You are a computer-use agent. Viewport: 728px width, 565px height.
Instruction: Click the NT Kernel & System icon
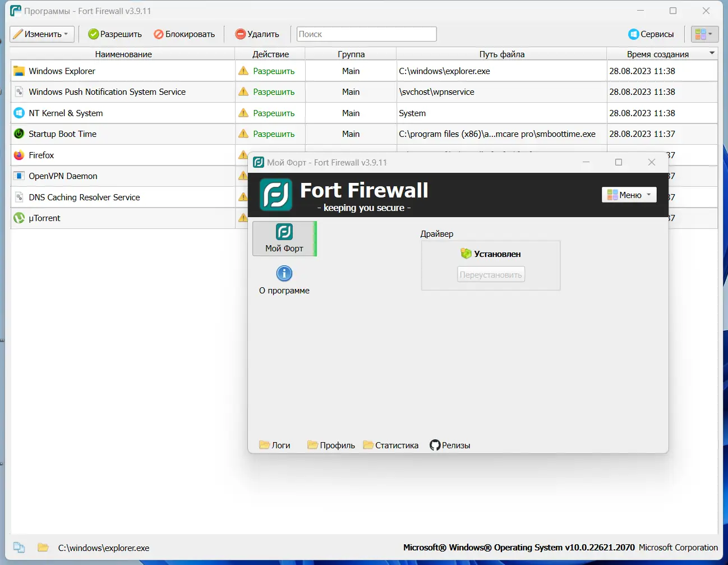coord(19,113)
